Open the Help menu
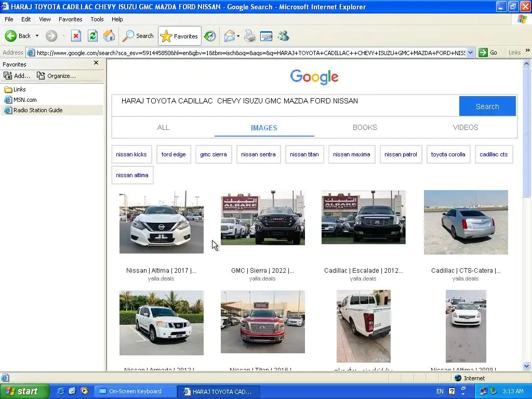Viewport: 532px width, 399px height. [117, 19]
